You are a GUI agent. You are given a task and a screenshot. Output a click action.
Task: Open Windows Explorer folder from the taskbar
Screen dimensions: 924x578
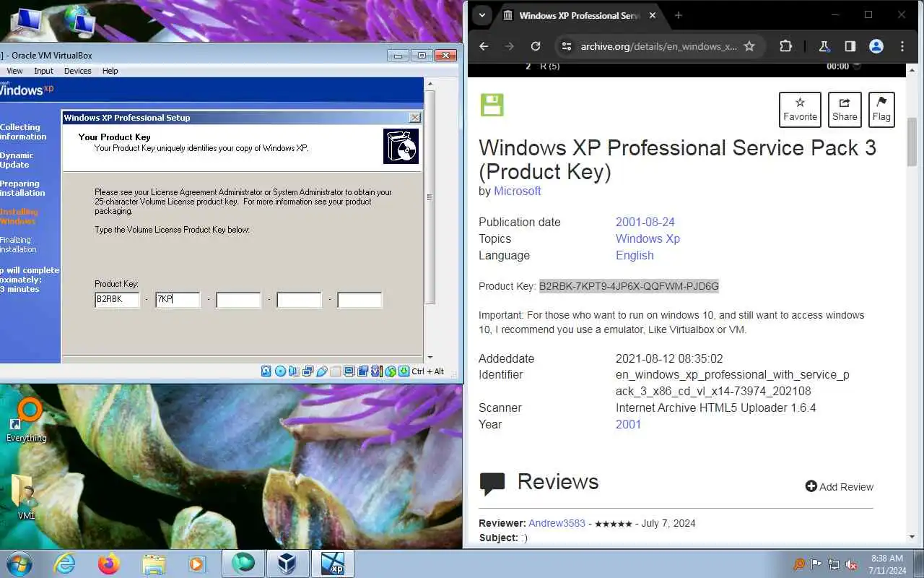pyautogui.click(x=154, y=564)
